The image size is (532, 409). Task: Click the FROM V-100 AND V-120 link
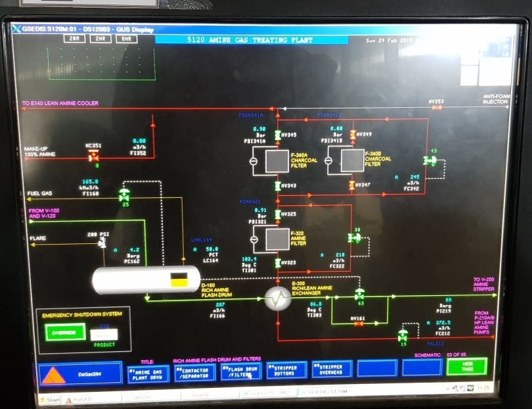point(44,213)
